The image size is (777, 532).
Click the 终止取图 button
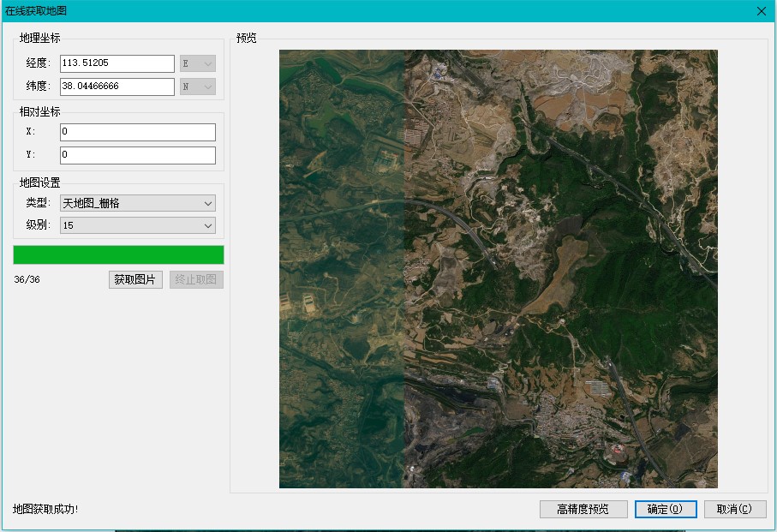tap(196, 280)
